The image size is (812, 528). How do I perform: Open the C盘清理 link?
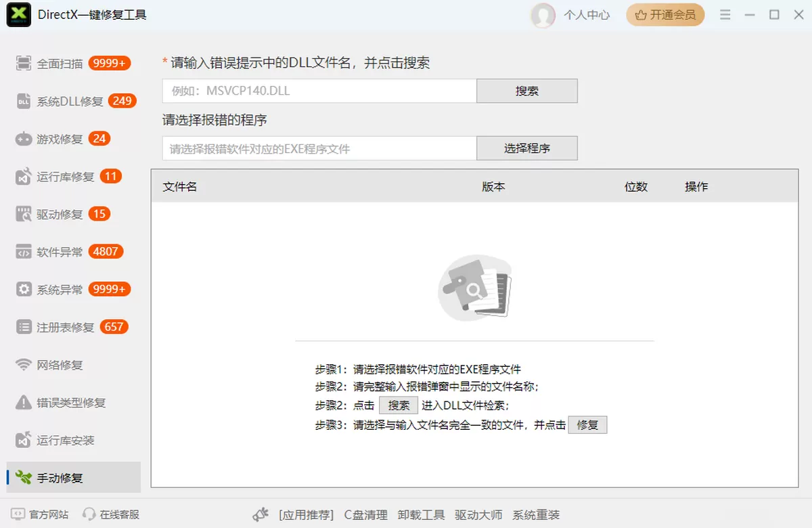[x=366, y=515]
